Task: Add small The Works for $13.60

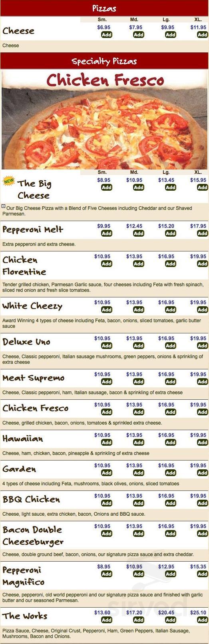Action: pos(106,620)
